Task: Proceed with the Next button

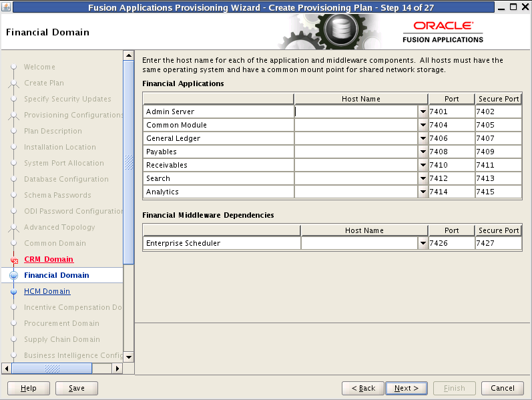Action: click(407, 388)
